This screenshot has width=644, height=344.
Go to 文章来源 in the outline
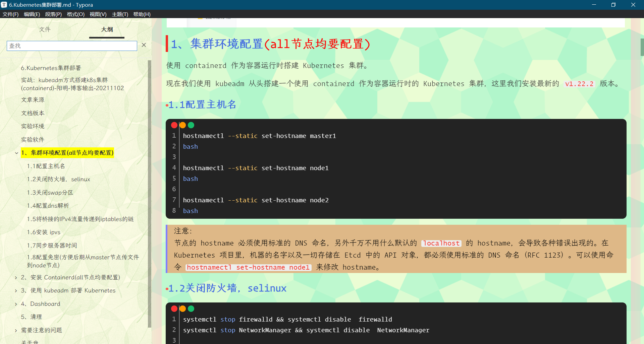pyautogui.click(x=33, y=100)
